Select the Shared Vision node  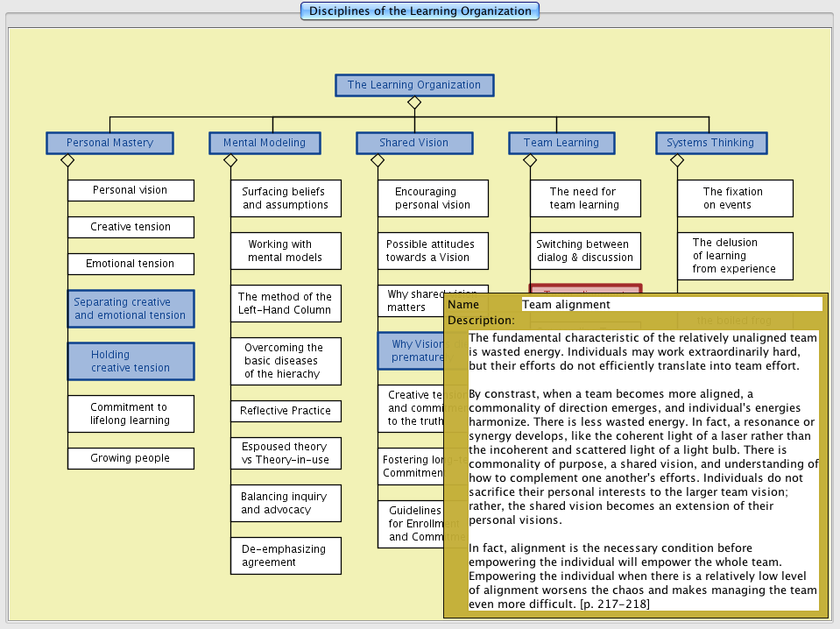point(413,143)
